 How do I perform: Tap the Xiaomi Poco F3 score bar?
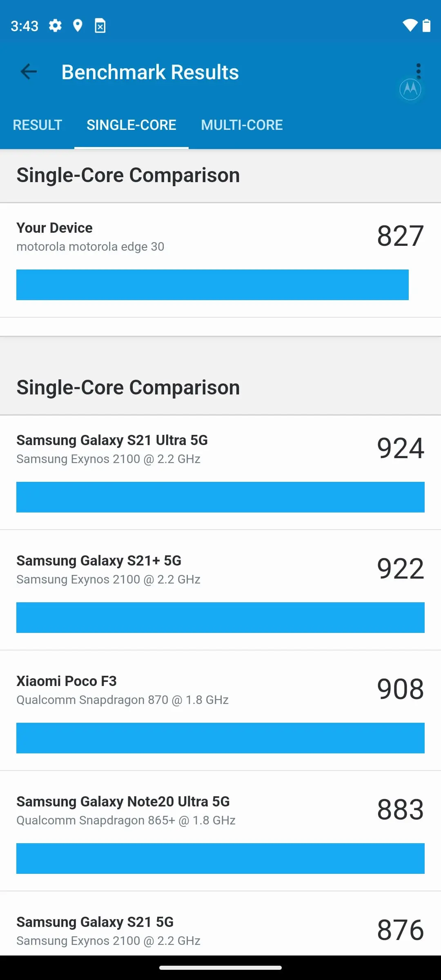coord(220,738)
